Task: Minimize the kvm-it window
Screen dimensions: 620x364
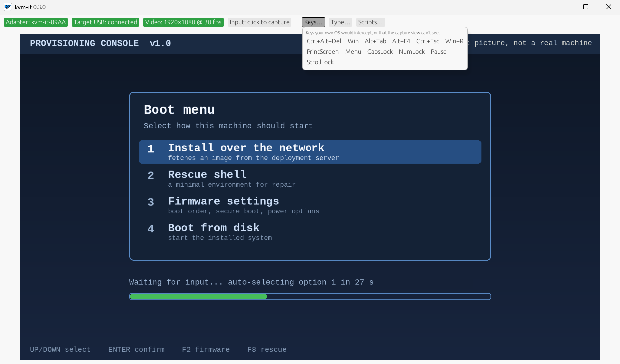Action: tap(563, 7)
